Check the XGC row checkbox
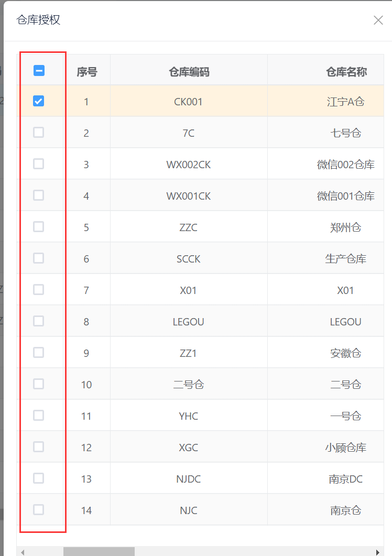The width and height of the screenshot is (392, 556). click(x=38, y=447)
